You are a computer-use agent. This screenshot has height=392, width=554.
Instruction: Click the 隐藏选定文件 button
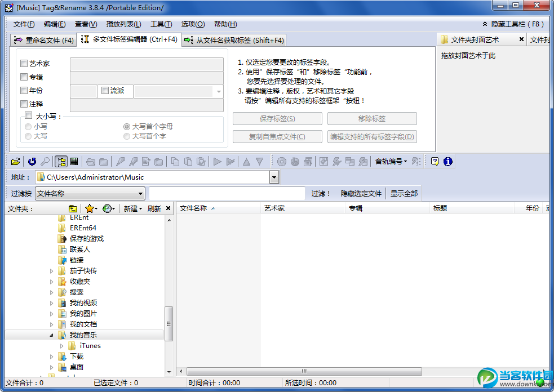361,194
